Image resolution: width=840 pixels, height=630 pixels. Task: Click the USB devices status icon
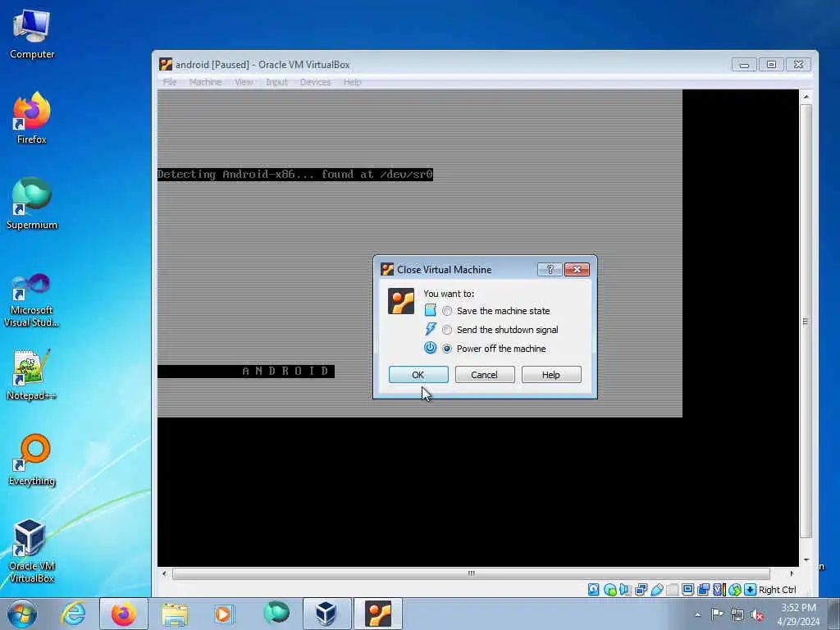tap(657, 590)
